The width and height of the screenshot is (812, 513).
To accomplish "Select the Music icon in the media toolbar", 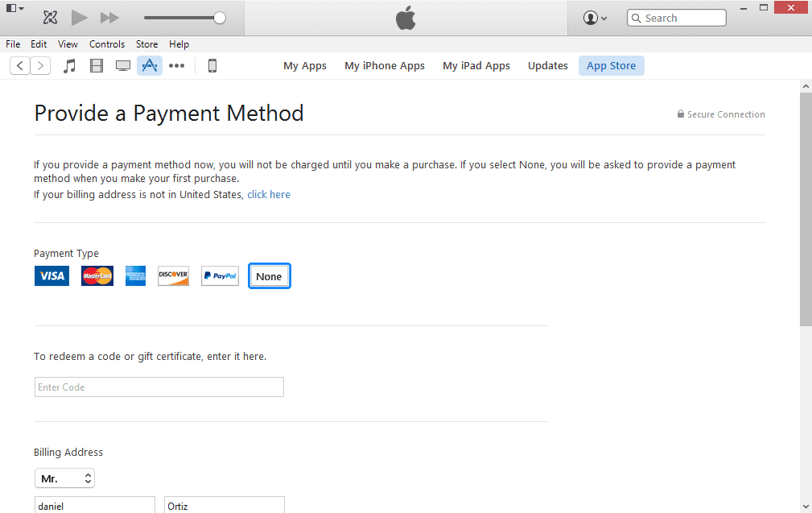I will pos(69,65).
